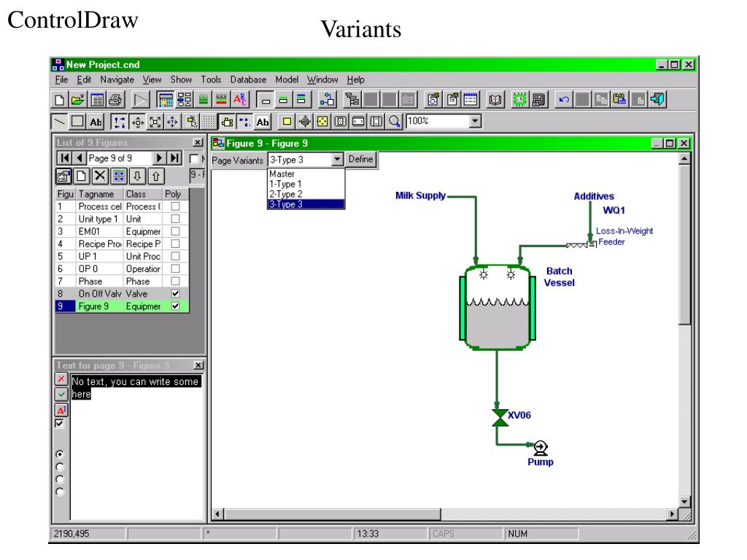The width and height of the screenshot is (747, 560).
Task: Click the text notes field for page 9
Action: coord(136,447)
